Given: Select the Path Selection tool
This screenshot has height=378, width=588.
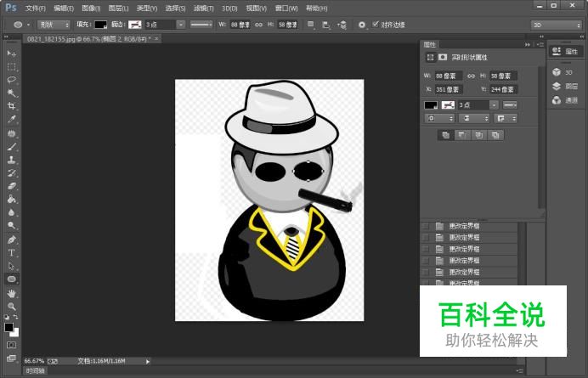Looking at the screenshot, I should click(11, 266).
